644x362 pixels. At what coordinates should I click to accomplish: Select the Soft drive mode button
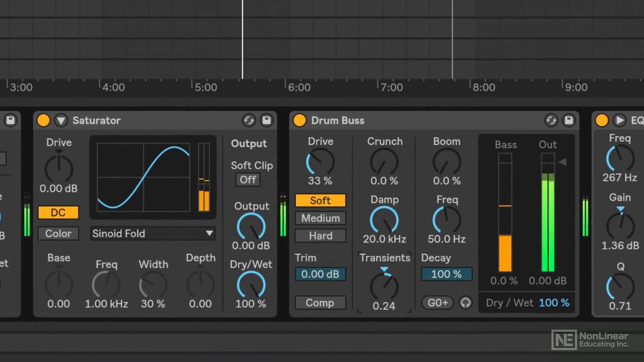tap(320, 201)
